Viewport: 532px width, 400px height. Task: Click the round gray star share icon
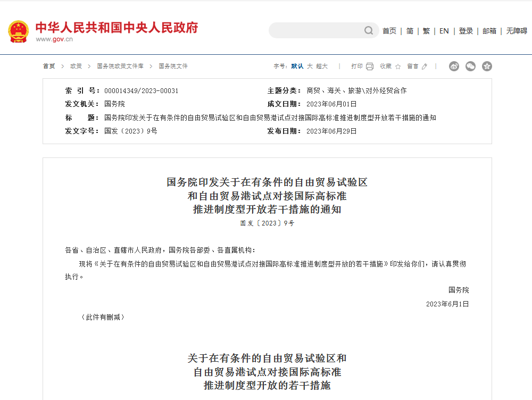pyautogui.click(x=487, y=66)
